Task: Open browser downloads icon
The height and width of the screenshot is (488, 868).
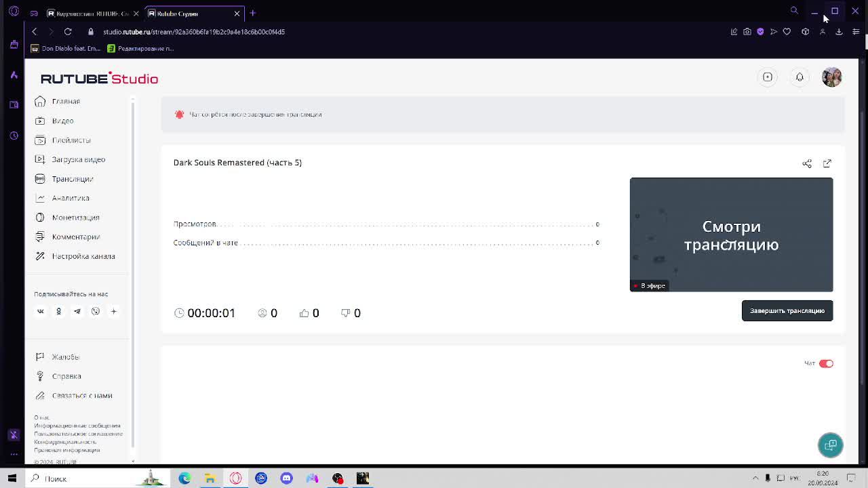Action: (x=839, y=32)
